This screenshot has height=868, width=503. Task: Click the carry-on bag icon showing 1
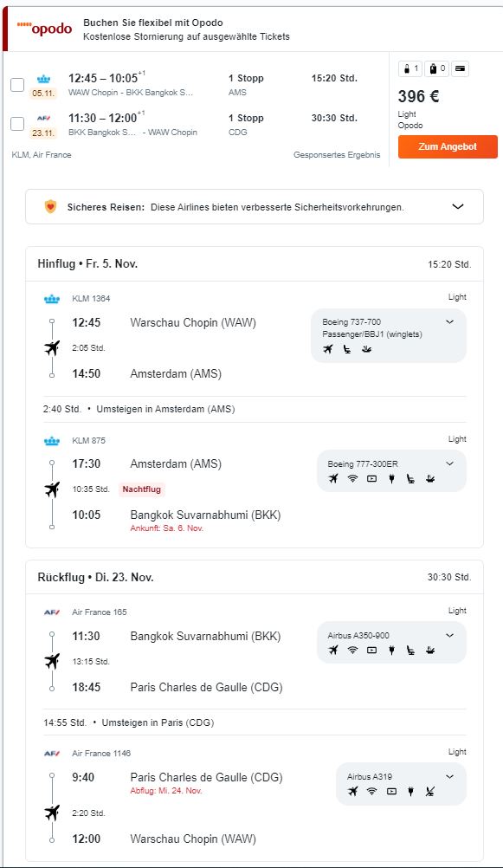point(410,68)
